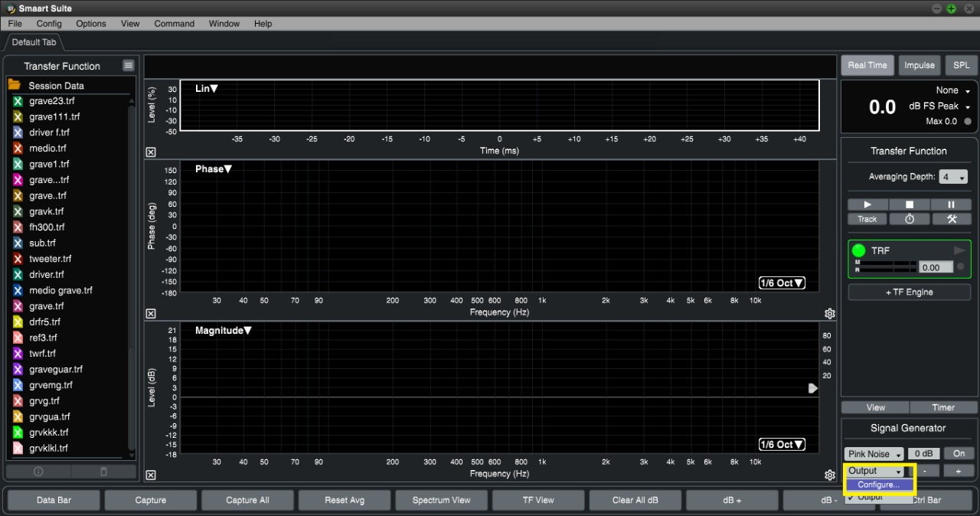Open the Command menu
The image size is (980, 516).
tap(174, 24)
